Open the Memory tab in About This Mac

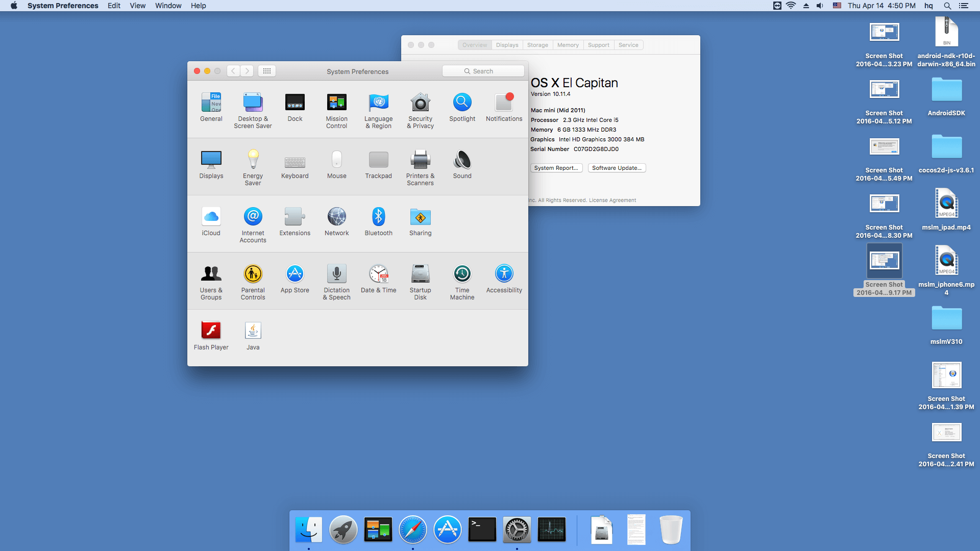[568, 44]
